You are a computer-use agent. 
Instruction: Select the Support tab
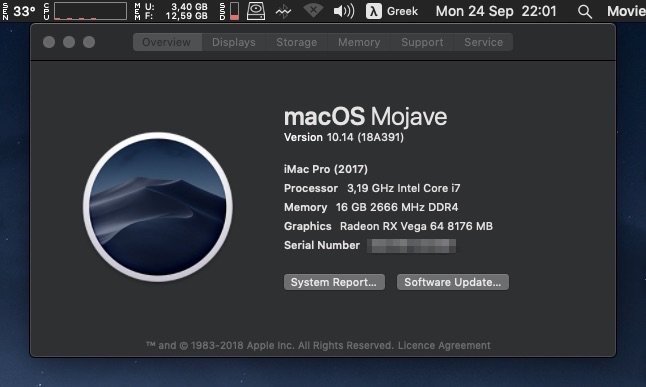click(422, 42)
